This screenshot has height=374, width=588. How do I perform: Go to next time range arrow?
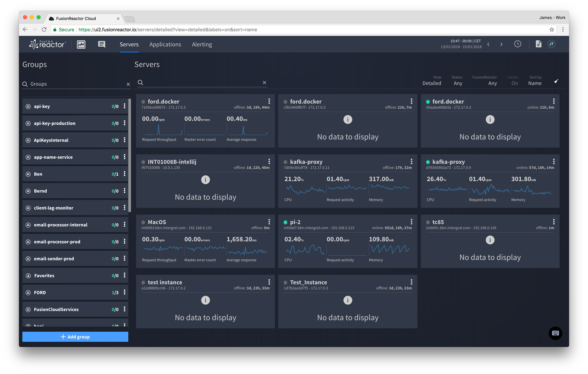(x=501, y=44)
